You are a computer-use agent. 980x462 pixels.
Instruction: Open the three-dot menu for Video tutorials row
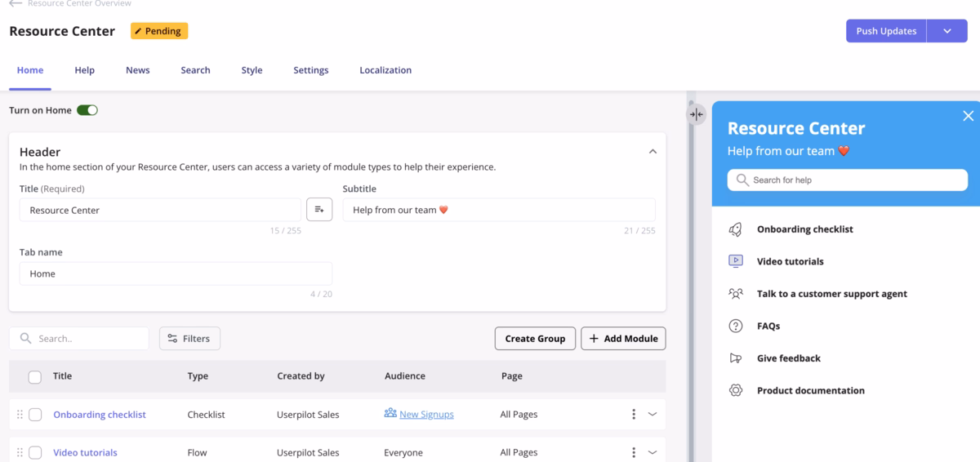(634, 452)
